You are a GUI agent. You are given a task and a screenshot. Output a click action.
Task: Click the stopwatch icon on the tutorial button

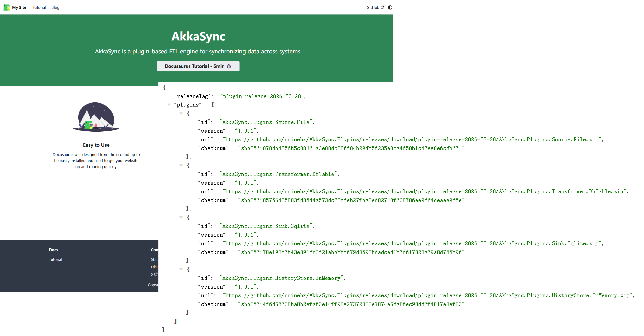[x=229, y=66]
